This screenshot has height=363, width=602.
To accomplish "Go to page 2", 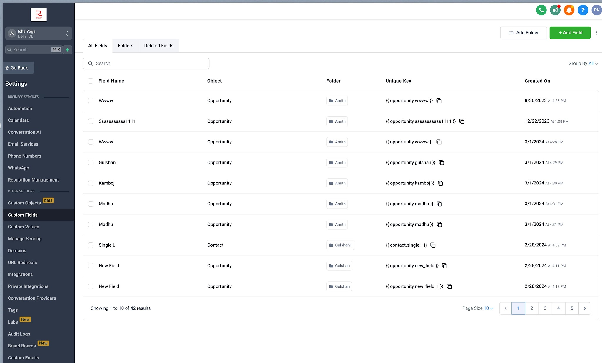I will 532,308.
